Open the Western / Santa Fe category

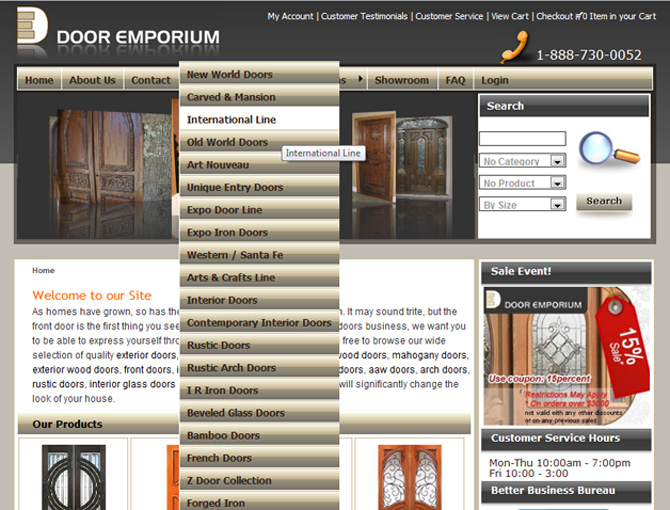pos(259,255)
